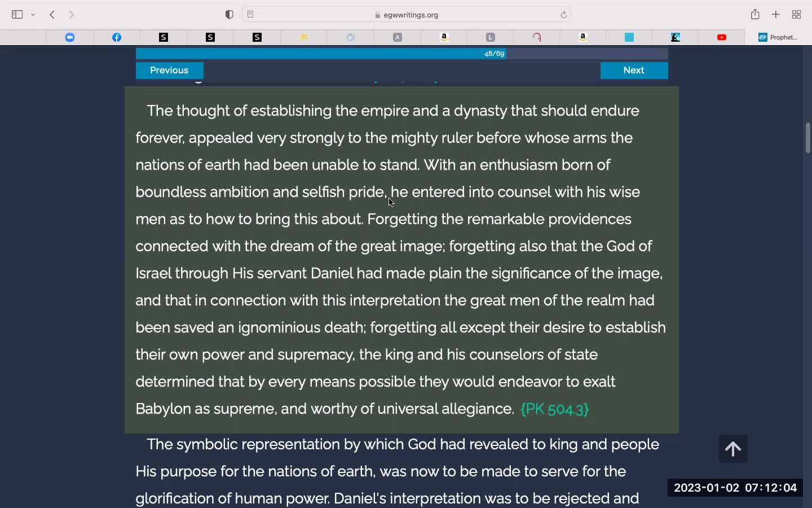The image size is (812, 508).
Task: Click the egwwritings.org address field
Action: pos(406,15)
